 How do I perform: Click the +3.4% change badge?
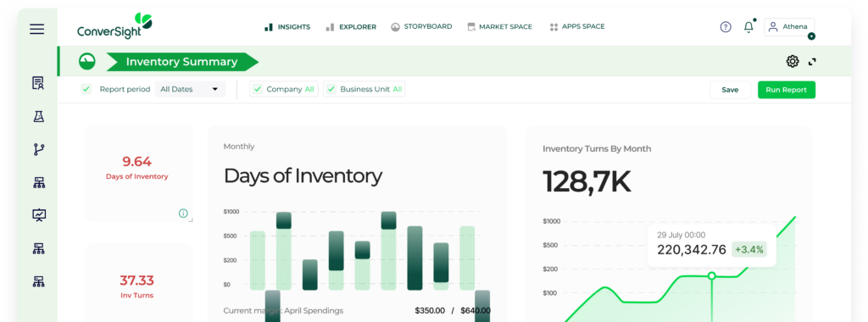coord(749,249)
